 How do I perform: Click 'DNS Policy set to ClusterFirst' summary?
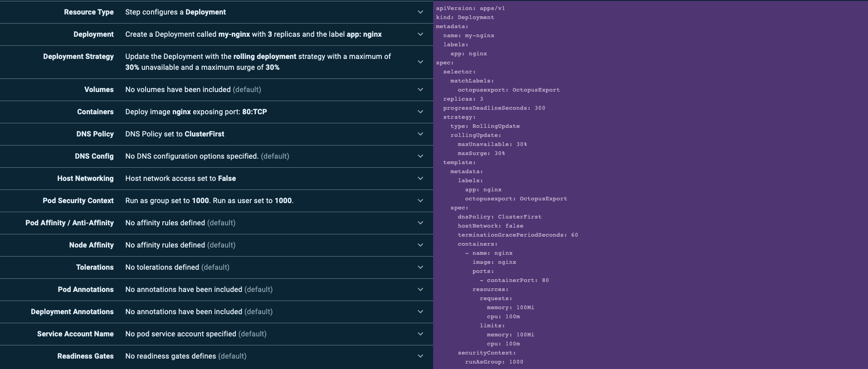click(175, 134)
